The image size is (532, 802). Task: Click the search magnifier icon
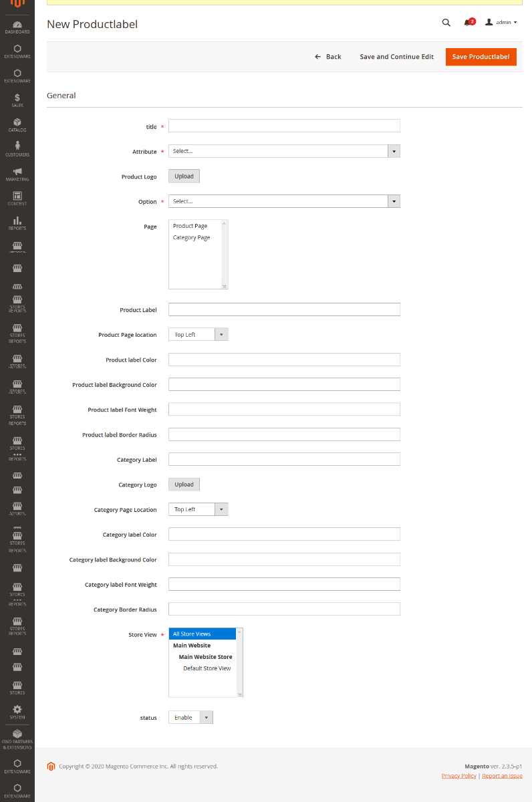tap(446, 23)
